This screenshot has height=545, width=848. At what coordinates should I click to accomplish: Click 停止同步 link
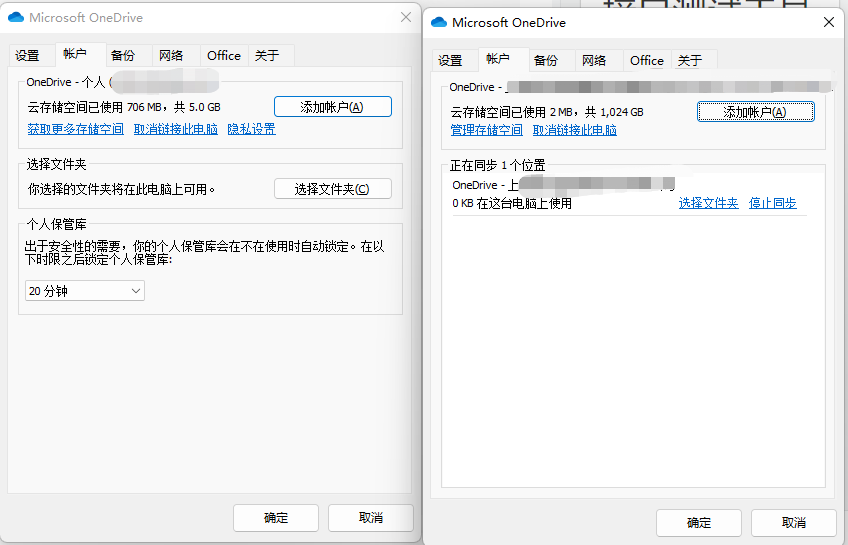pyautogui.click(x=772, y=203)
